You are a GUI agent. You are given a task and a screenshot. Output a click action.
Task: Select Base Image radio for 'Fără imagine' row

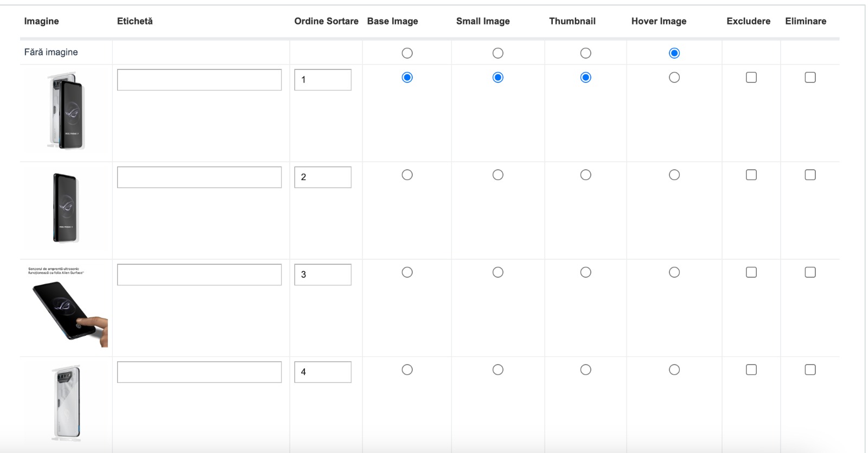point(407,53)
